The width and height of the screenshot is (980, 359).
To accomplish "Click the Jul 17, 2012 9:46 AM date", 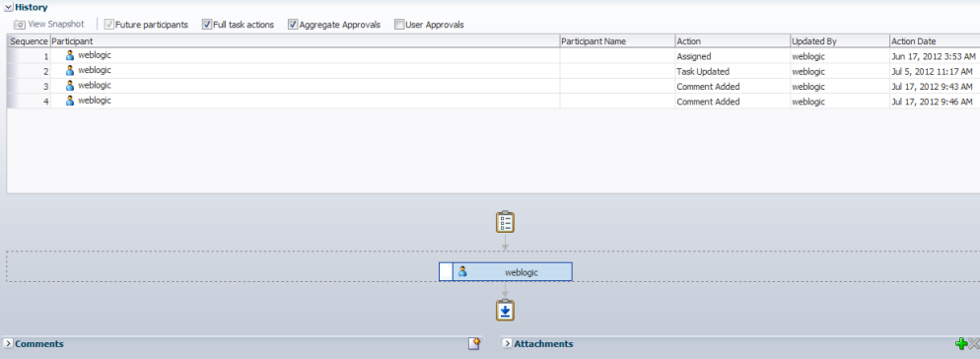I will [x=932, y=102].
